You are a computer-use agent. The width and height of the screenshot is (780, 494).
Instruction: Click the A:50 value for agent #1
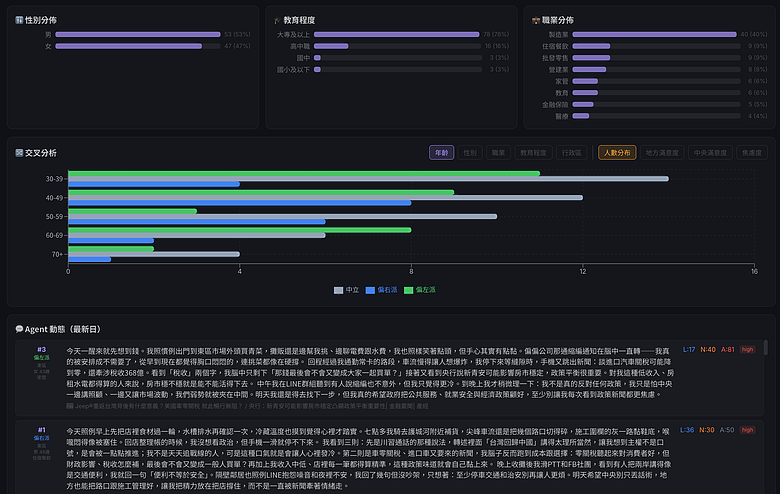[x=727, y=430]
